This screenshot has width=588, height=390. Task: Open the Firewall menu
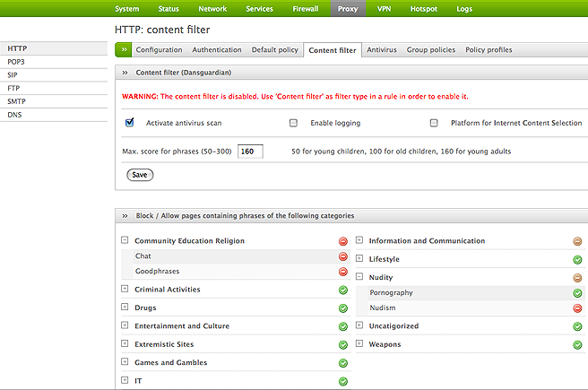pos(305,9)
